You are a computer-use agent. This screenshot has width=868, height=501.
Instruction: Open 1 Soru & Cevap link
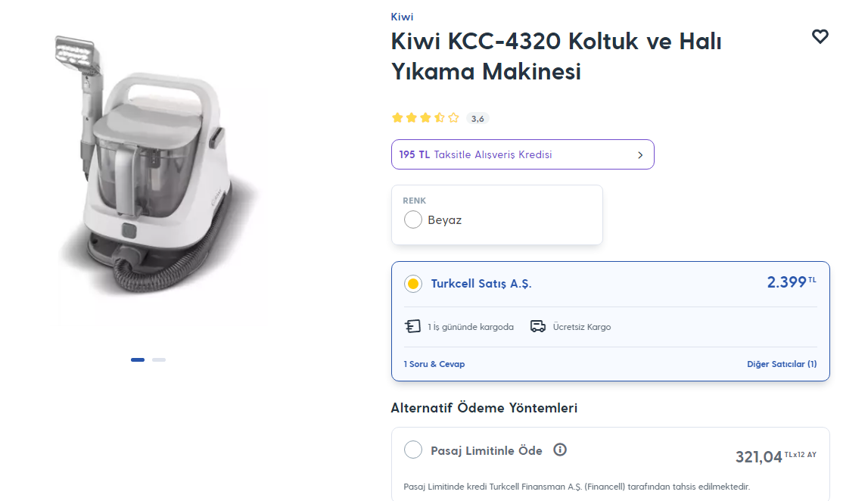(434, 364)
